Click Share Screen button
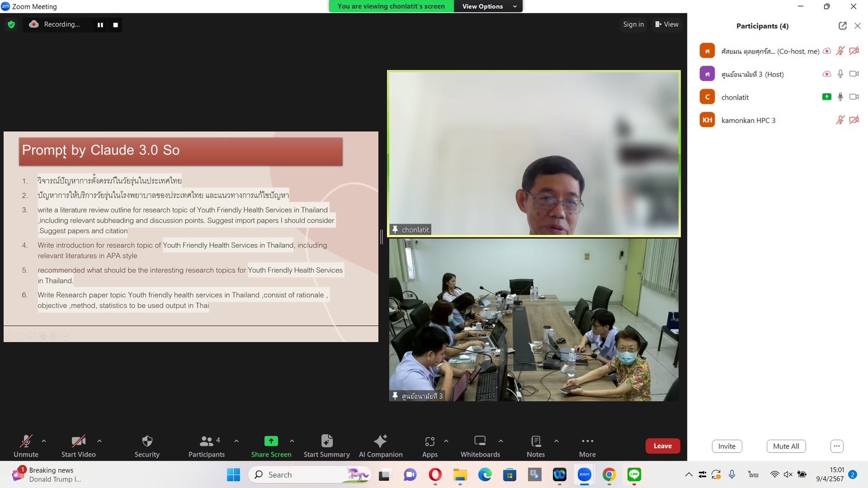 (271, 446)
